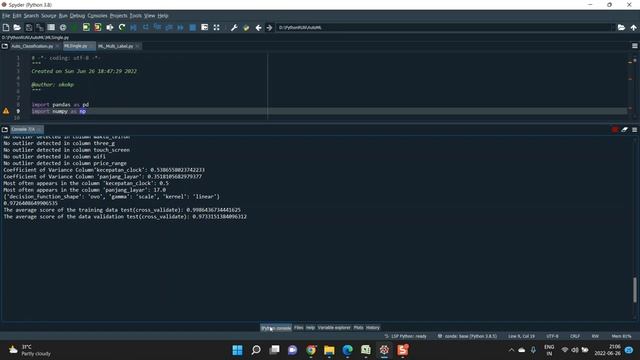Open File Explorer from taskbar

coord(329,350)
